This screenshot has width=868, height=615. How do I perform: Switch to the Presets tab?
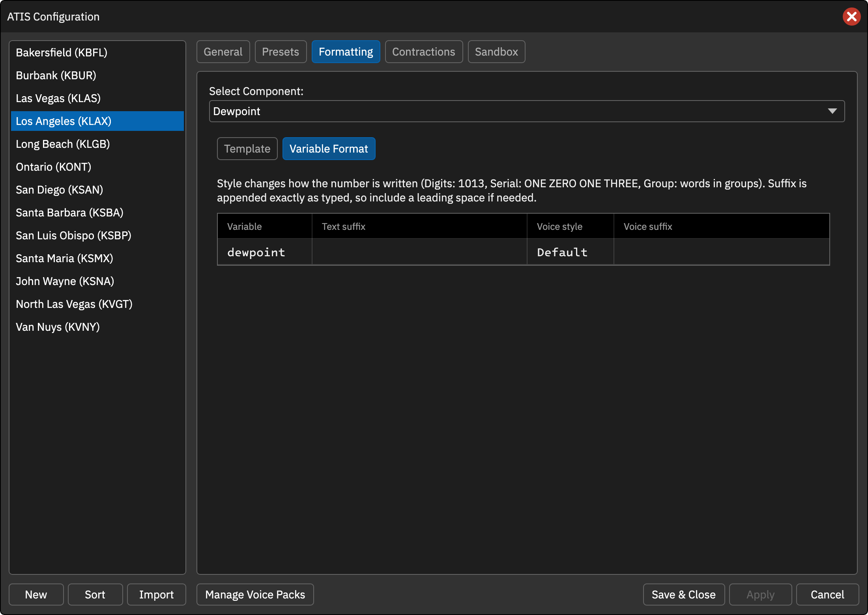(x=281, y=52)
